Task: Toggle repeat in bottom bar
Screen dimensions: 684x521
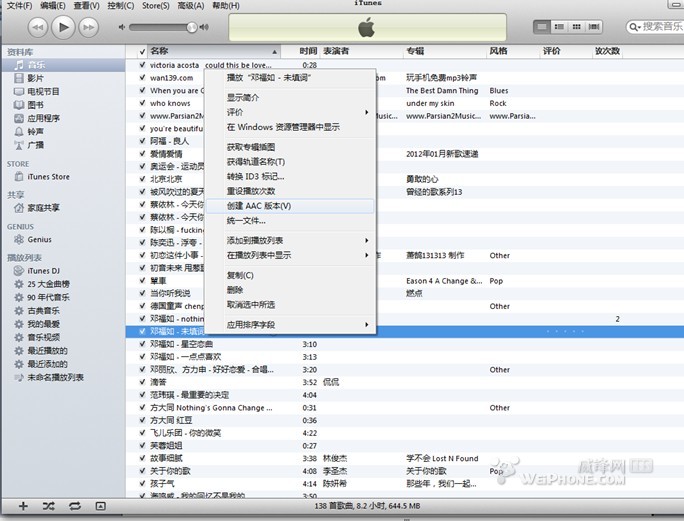Action: coord(75,506)
